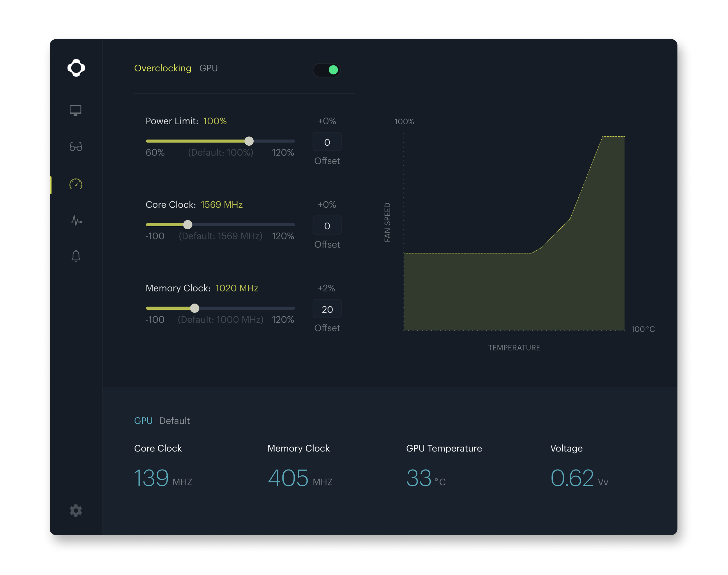728x575 pixels.
Task: Switch to the GPU tab label
Action: coord(208,68)
